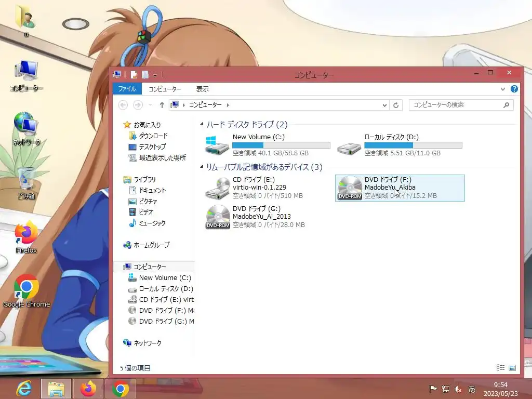Select the DVD ドライブ (F:) disc icon

tap(350, 188)
